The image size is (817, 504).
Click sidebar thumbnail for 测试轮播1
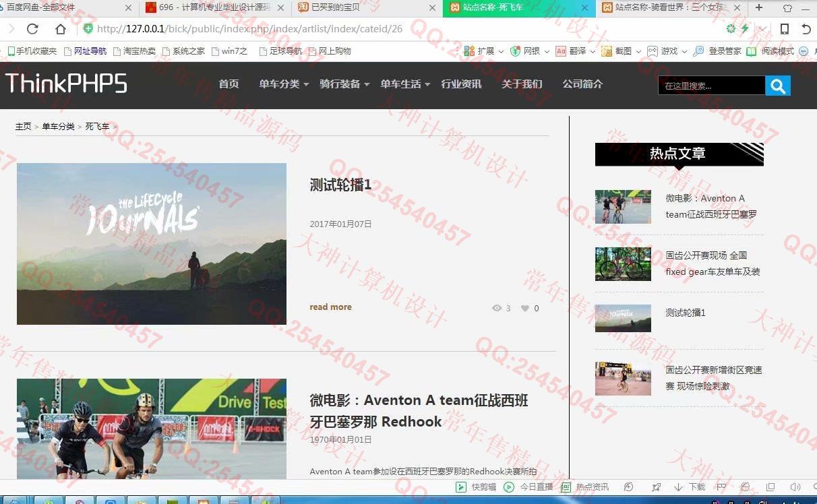[623, 318]
